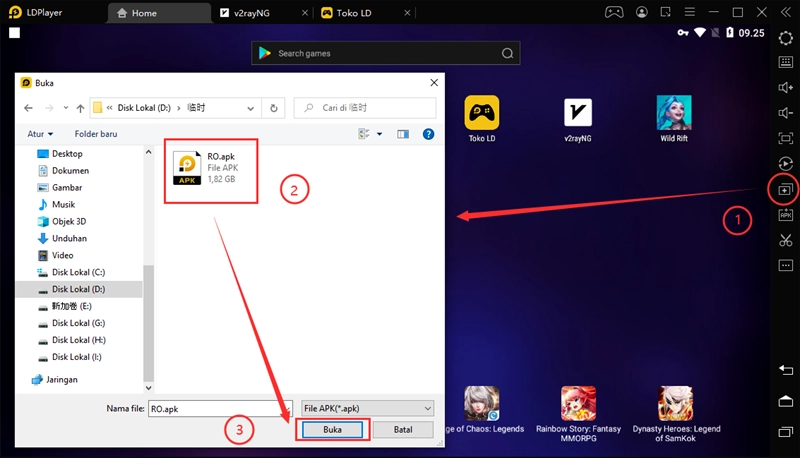Screen dimensions: 800x458
Task: Click Install APK sidebar icon
Action: (x=786, y=215)
